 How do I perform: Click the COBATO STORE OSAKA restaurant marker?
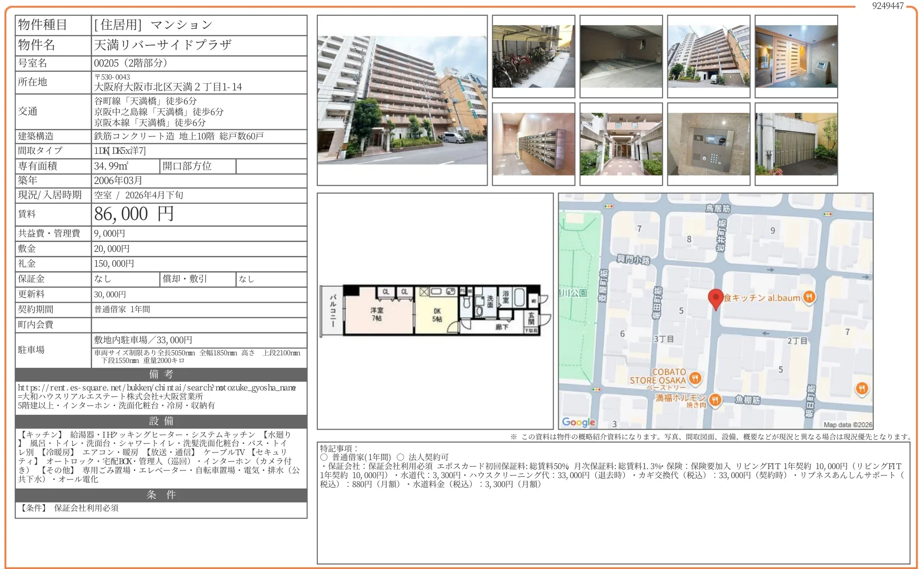pyautogui.click(x=695, y=378)
